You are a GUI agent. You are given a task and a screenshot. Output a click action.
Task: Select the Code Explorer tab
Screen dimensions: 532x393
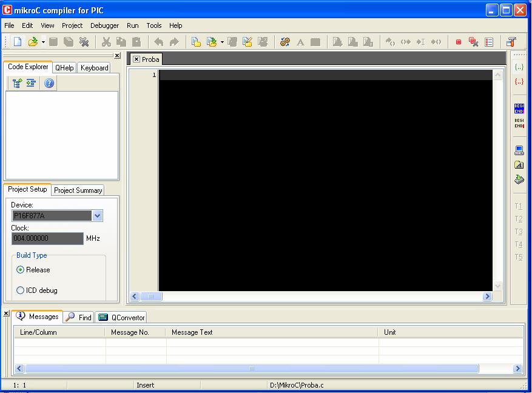[x=28, y=67]
